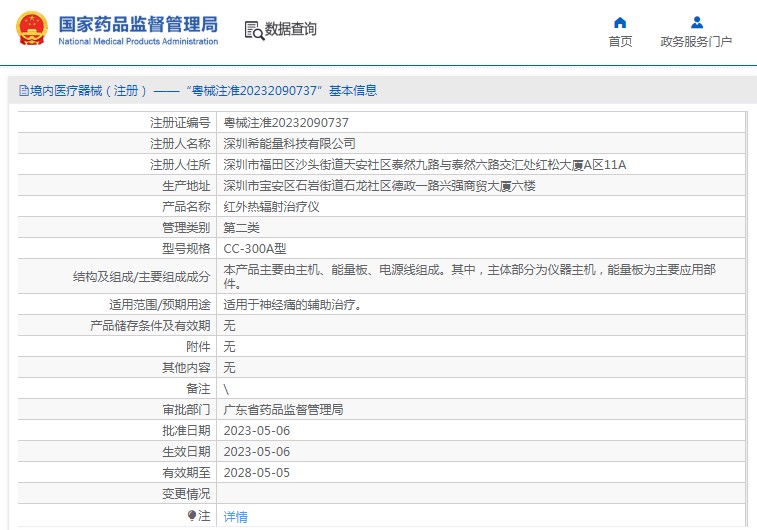Click the 注册证编号 row label
The height and width of the screenshot is (530, 757).
click(180, 123)
